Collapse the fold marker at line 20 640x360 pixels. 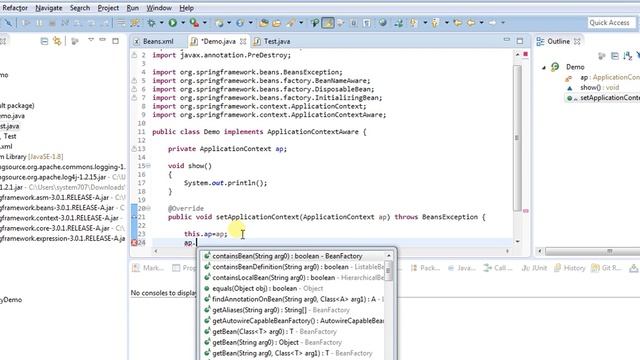coord(148,208)
